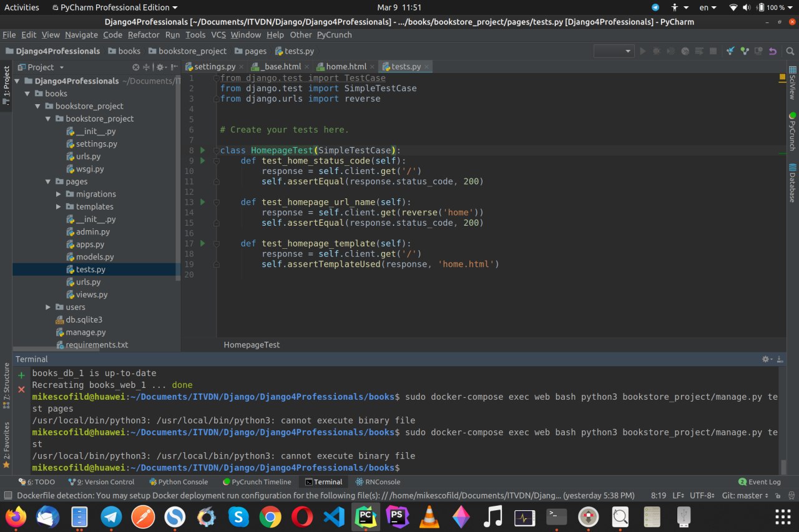This screenshot has width=799, height=532.
Task: Hide the Project panel with hide icon
Action: [174, 67]
